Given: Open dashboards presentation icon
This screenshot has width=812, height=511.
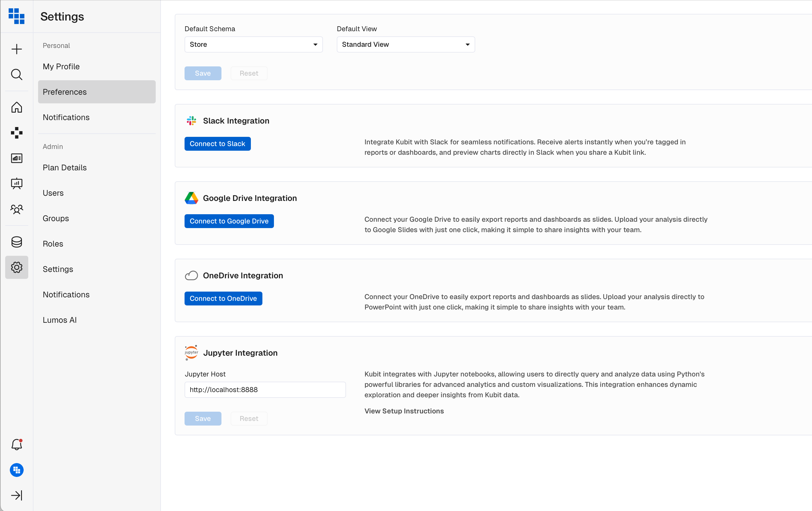Looking at the screenshot, I should [16, 183].
